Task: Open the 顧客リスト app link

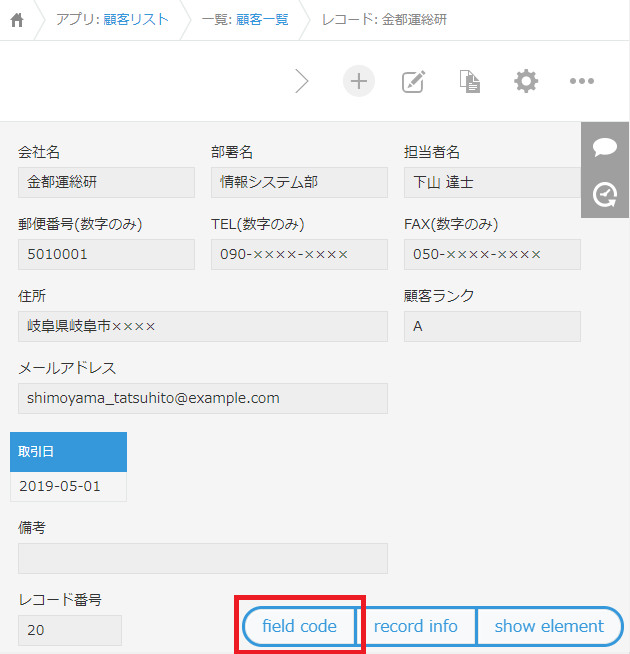Action: pos(136,19)
